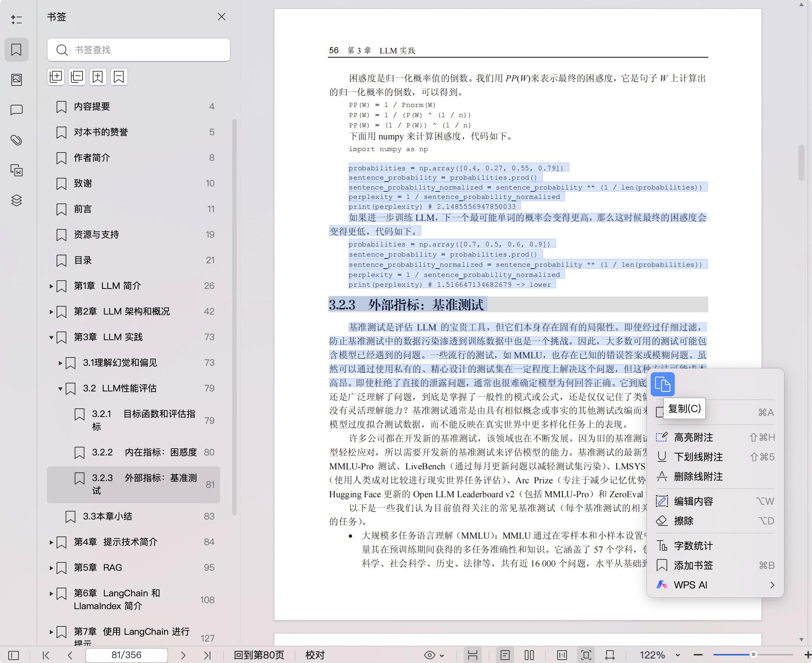Screen dimensions: 812x663
Task: Click the collapse all bookmarks icon
Action: [77, 77]
